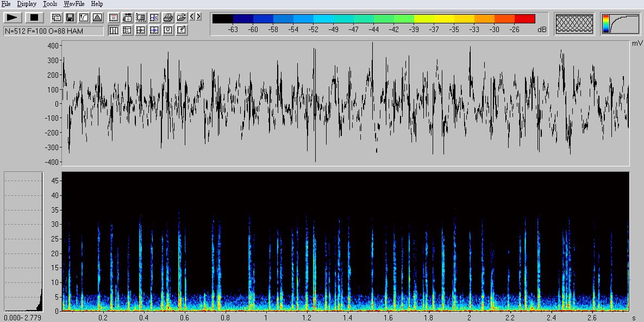This screenshot has height=322, width=644.
Task: Click the right arrow scroll button
Action: click(x=198, y=17)
